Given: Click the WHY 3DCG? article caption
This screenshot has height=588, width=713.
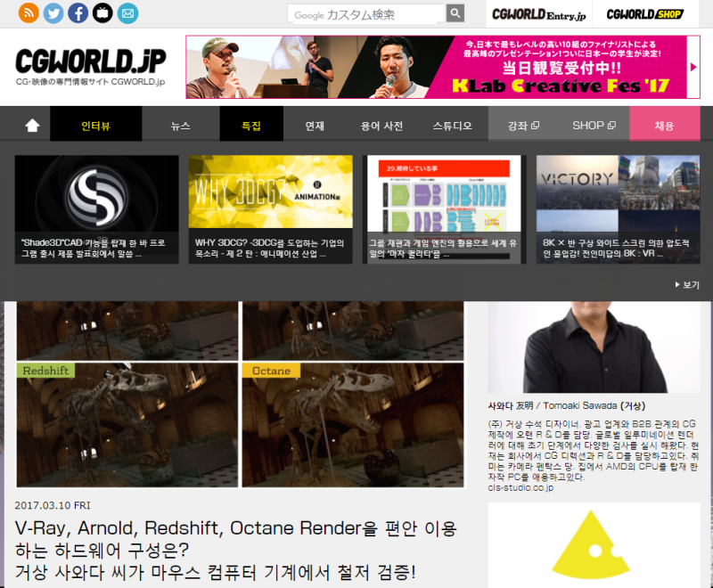Looking at the screenshot, I should [270, 248].
